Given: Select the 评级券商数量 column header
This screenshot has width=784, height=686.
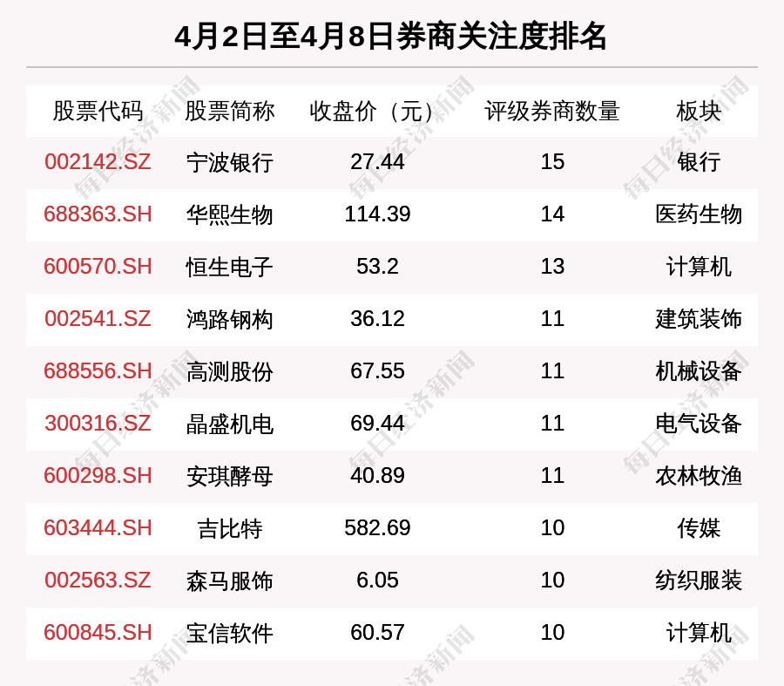Looking at the screenshot, I should pyautogui.click(x=552, y=111).
